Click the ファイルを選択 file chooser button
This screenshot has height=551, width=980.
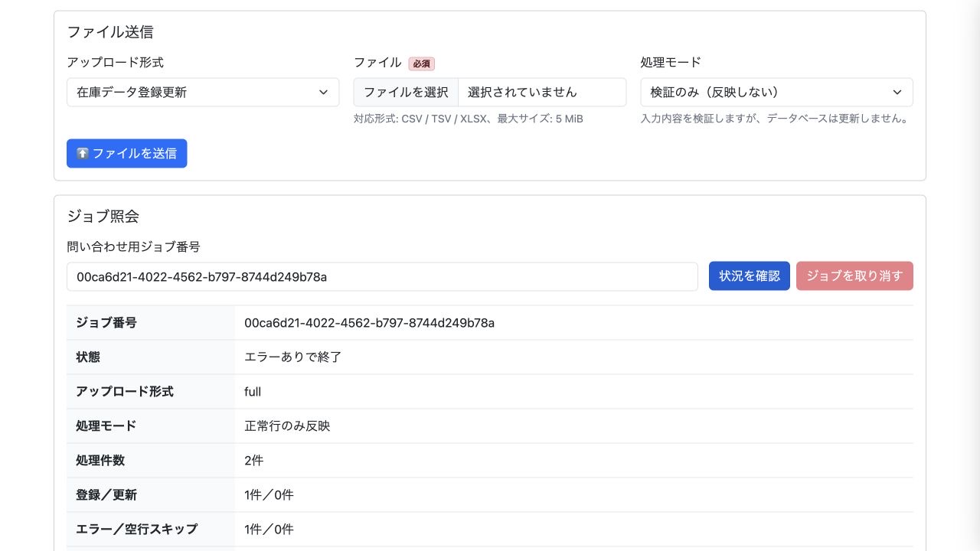click(406, 92)
